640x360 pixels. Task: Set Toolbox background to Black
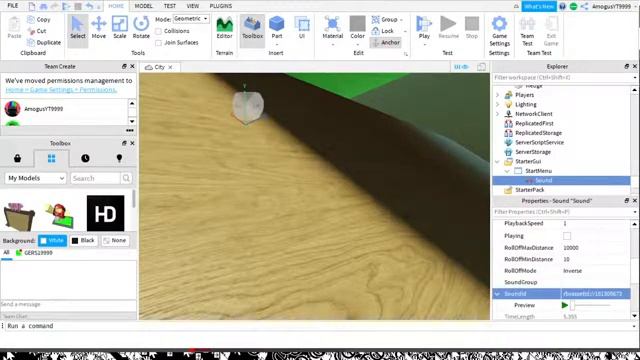(x=84, y=241)
